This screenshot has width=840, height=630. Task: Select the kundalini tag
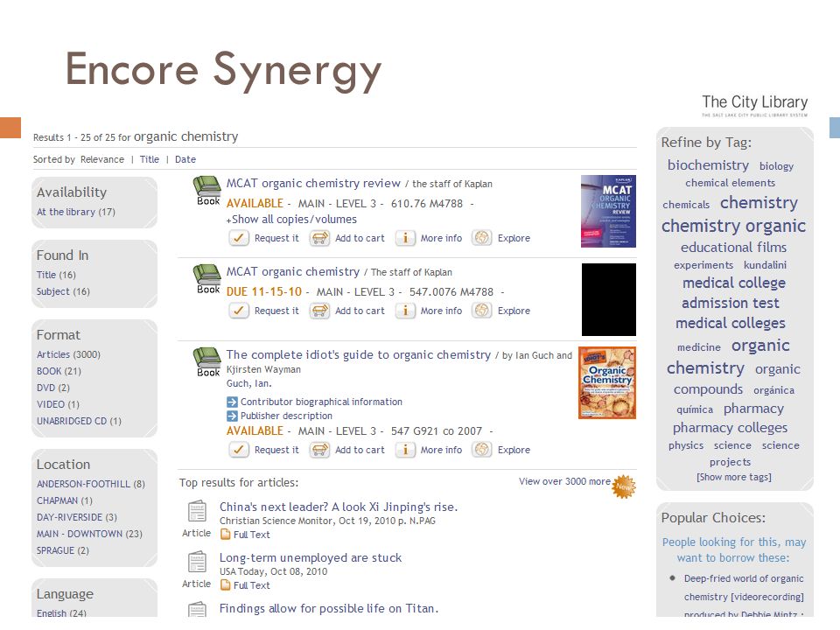click(765, 265)
